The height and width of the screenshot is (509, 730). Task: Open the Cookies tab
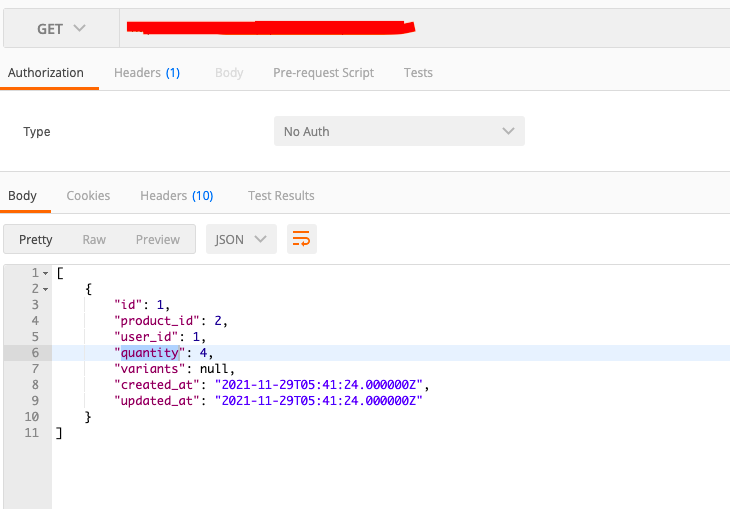click(88, 196)
